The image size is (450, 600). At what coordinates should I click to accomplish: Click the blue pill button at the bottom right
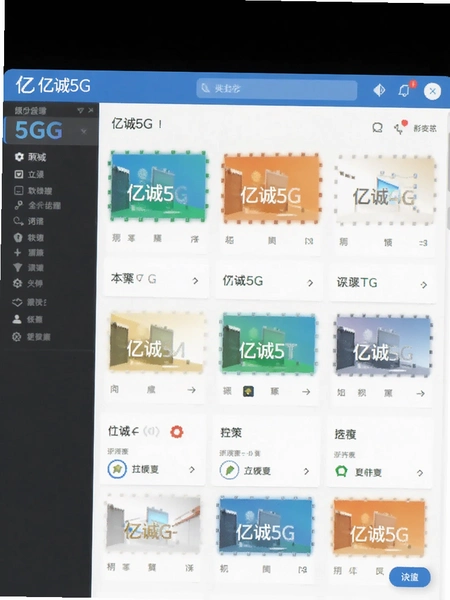tap(409, 577)
